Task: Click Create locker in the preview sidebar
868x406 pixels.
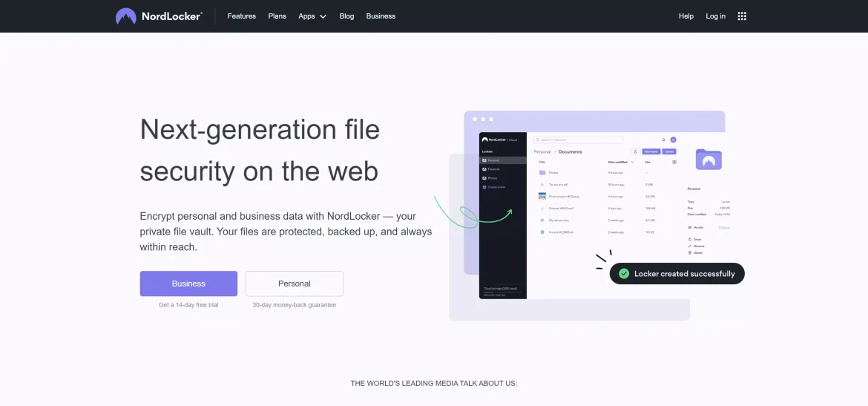Action: [494, 187]
